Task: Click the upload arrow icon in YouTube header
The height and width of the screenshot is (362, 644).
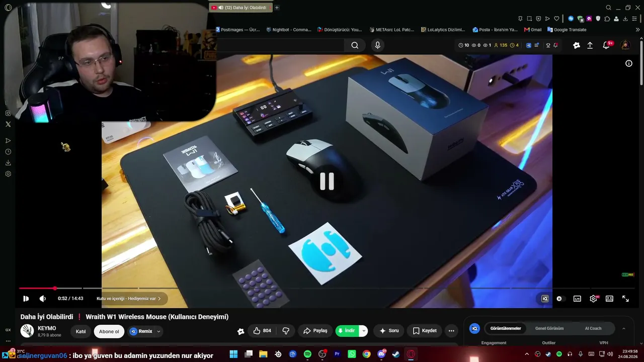Action: (590, 45)
